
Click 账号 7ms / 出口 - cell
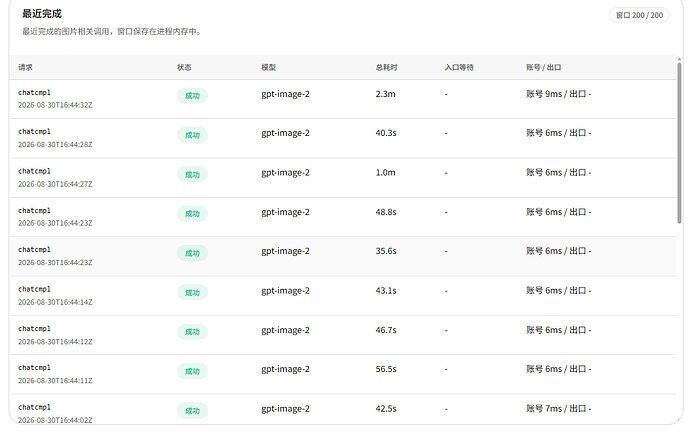click(559, 409)
